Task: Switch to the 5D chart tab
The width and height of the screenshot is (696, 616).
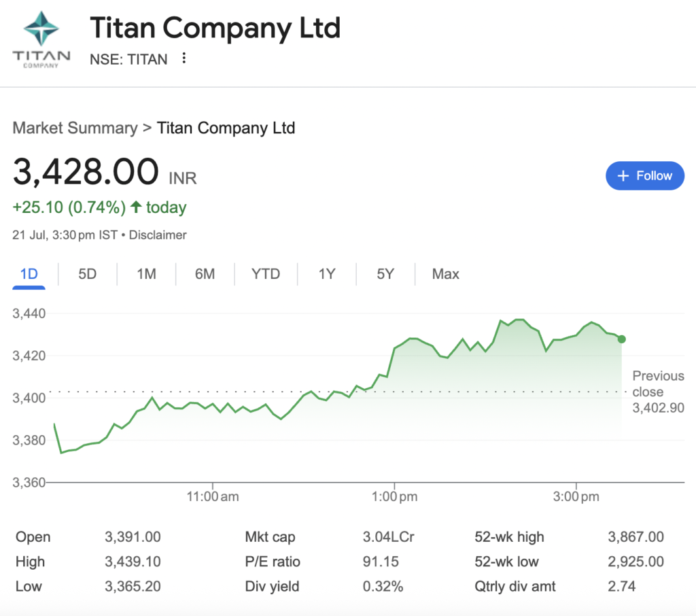Action: (88, 274)
